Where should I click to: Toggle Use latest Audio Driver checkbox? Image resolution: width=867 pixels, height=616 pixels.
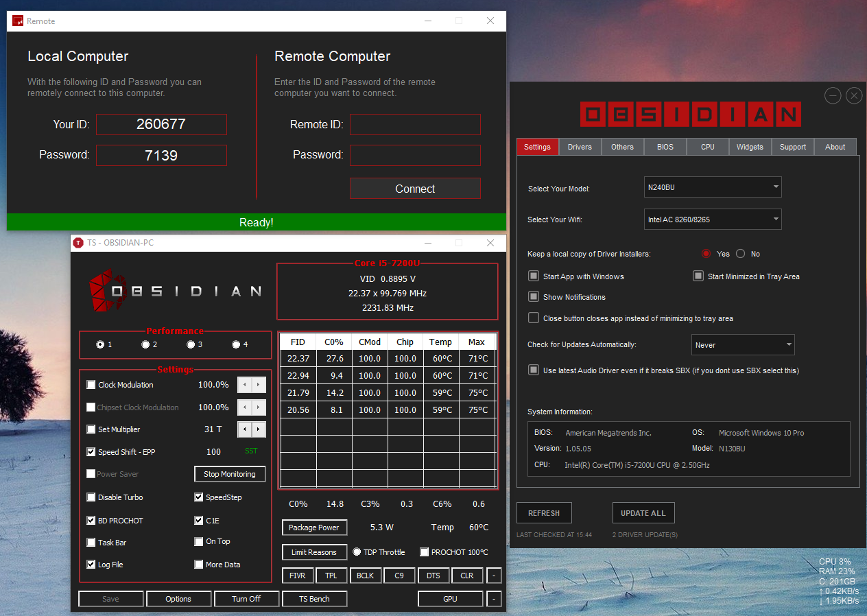pos(533,370)
